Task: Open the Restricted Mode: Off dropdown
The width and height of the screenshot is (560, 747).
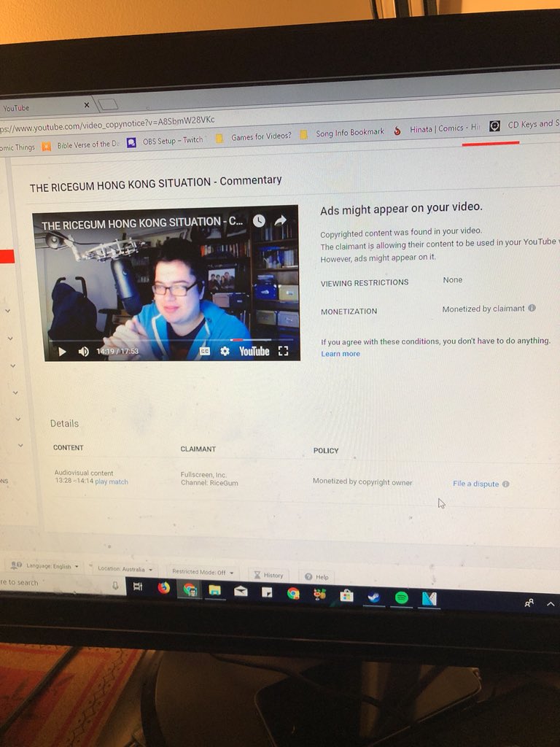Action: click(203, 572)
